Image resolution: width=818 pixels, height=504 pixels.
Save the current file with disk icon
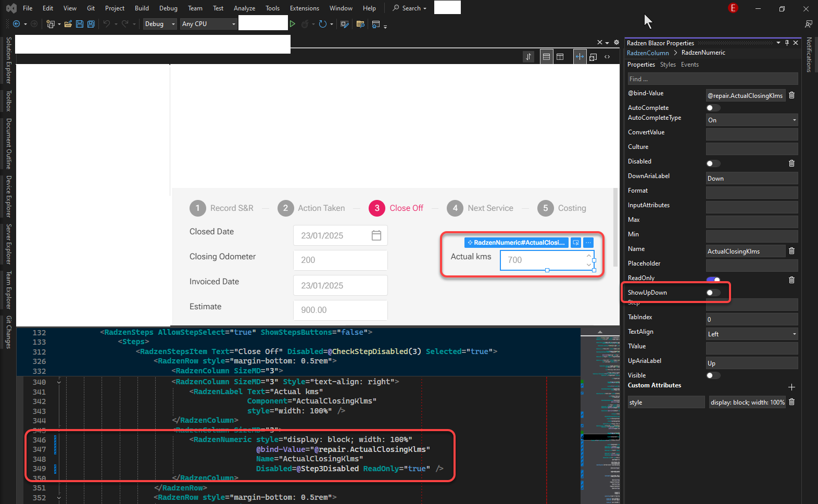(x=80, y=24)
